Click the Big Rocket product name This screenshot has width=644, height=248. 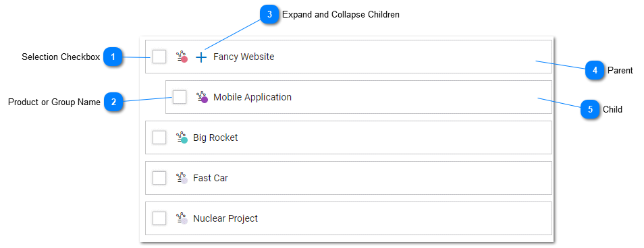point(215,137)
